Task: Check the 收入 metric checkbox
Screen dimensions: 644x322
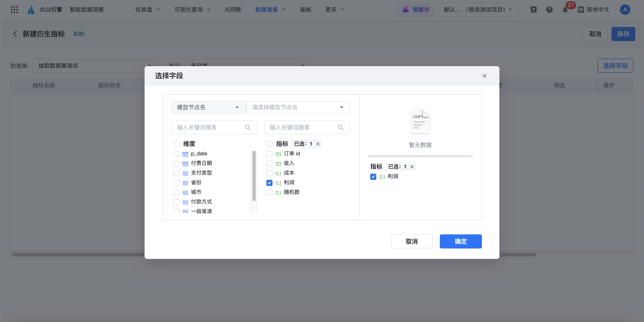Action: pyautogui.click(x=269, y=163)
